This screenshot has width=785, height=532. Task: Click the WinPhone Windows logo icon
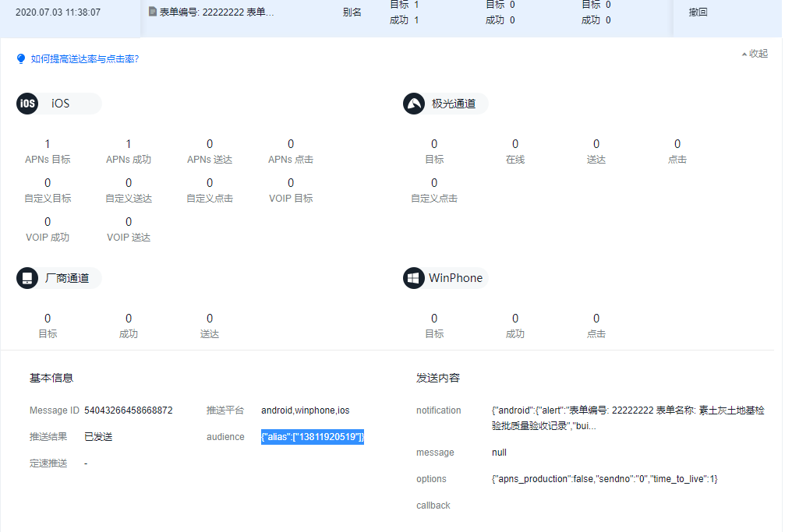tap(414, 278)
